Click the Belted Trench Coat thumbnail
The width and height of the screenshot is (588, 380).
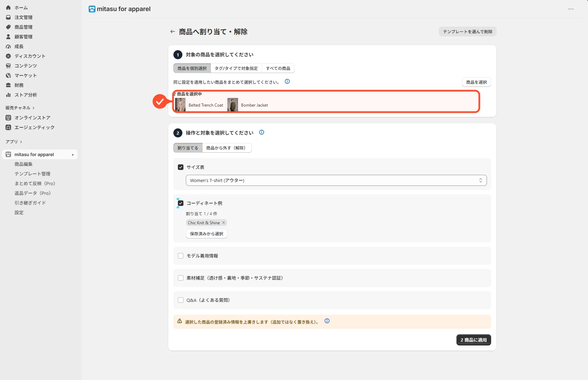point(180,105)
